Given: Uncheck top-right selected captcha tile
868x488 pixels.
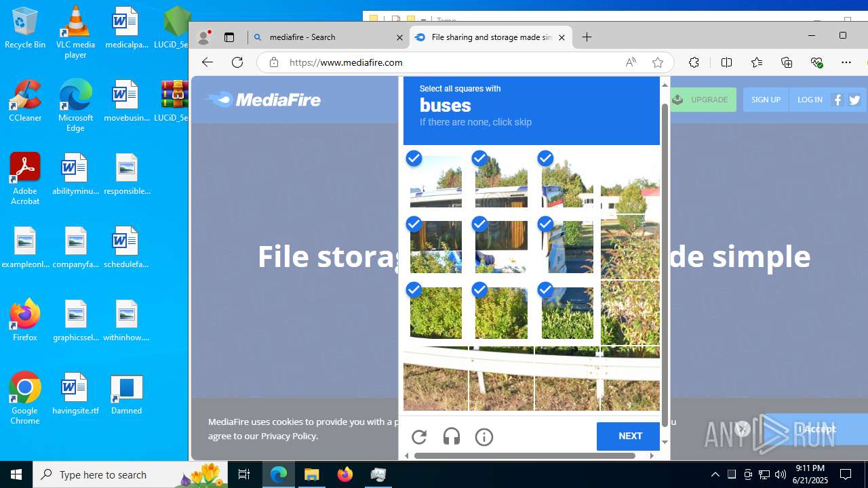Looking at the screenshot, I should click(567, 181).
